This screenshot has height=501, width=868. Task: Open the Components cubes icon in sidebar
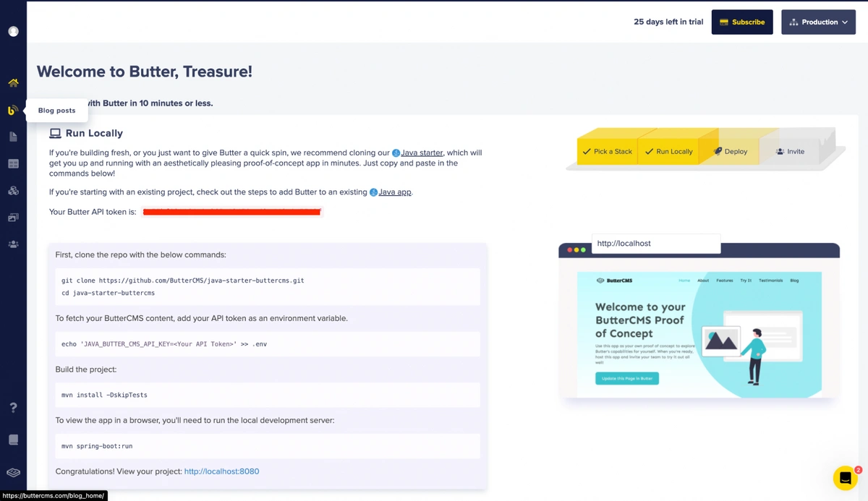(13, 191)
